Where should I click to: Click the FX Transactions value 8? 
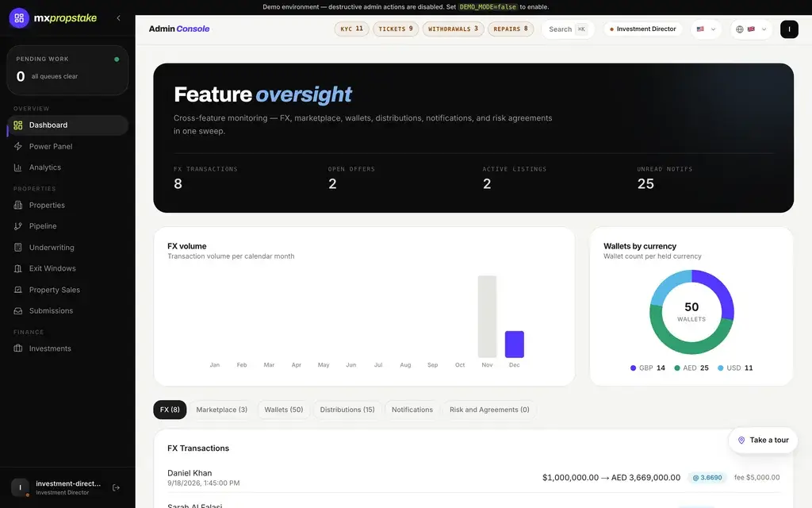[178, 184]
